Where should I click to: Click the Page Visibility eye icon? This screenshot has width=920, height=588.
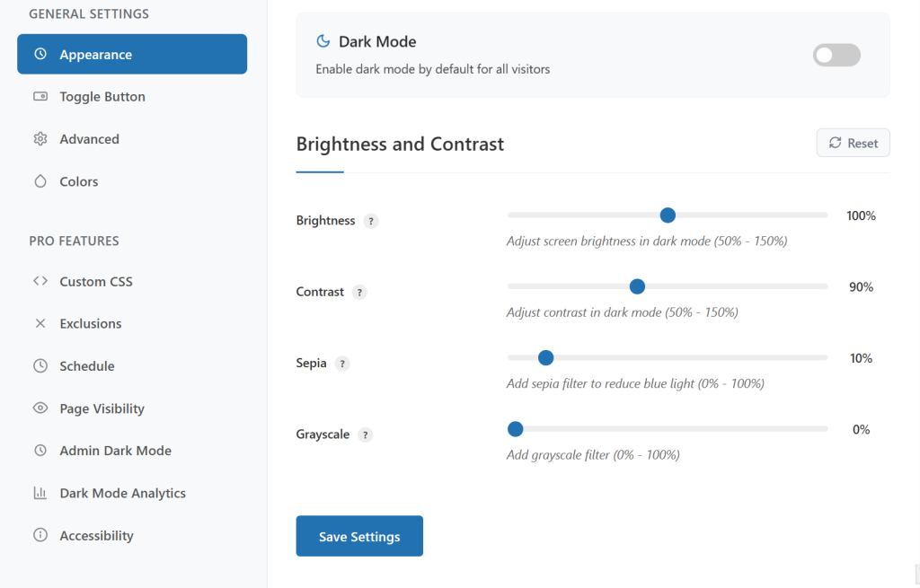[40, 408]
